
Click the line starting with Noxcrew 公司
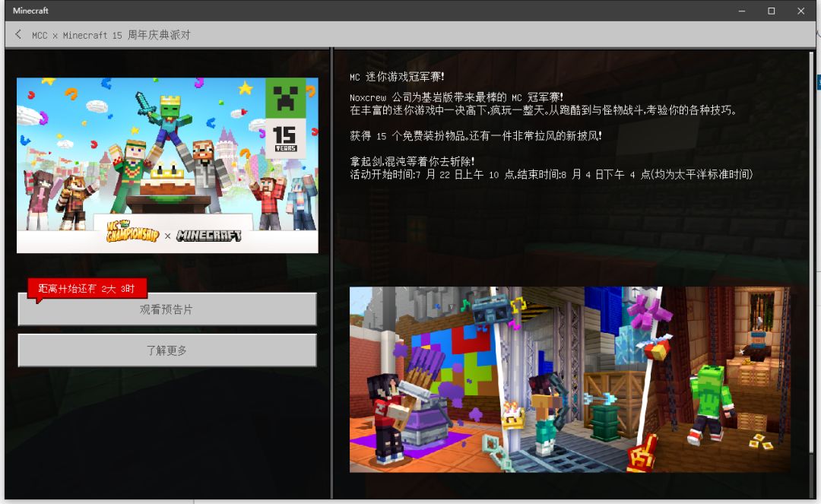click(456, 97)
